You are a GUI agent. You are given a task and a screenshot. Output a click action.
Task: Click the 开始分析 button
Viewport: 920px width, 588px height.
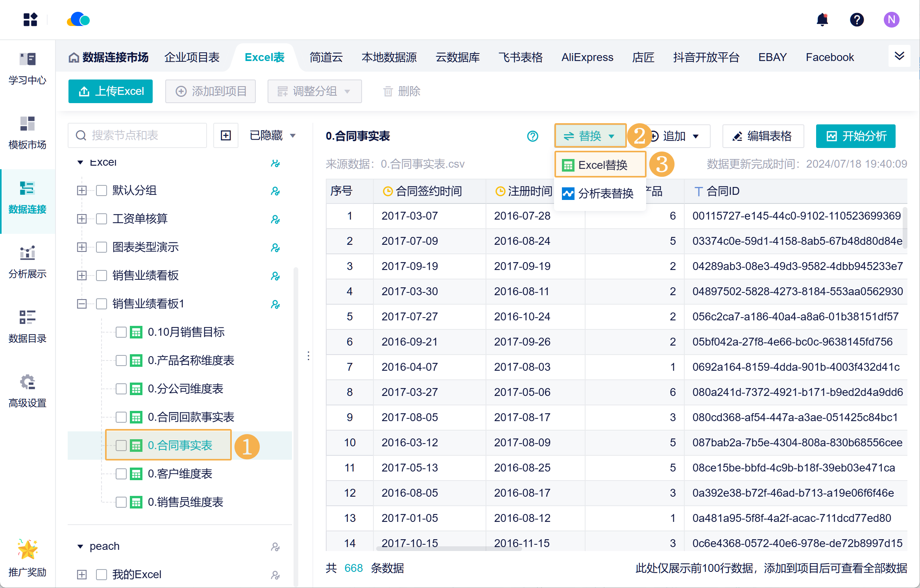pos(856,136)
